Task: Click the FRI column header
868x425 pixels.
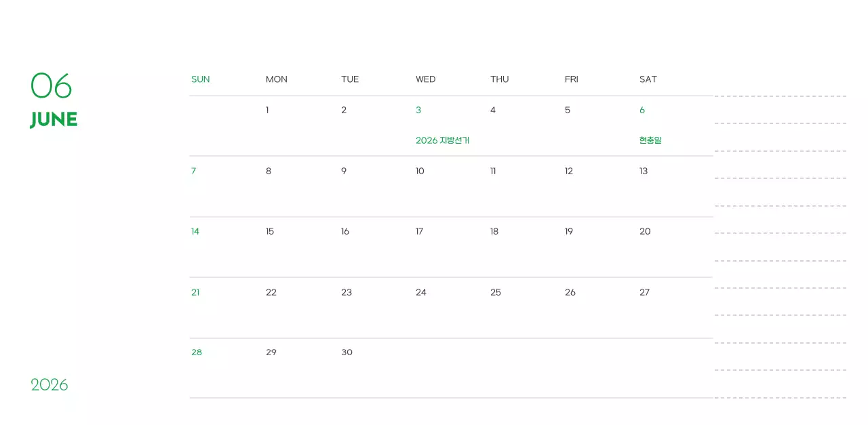Action: tap(571, 79)
